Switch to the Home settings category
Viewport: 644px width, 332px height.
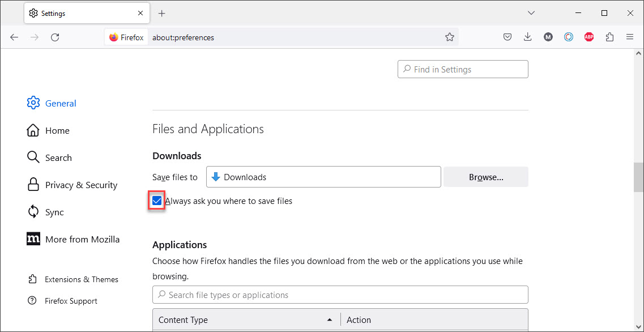[x=57, y=131]
